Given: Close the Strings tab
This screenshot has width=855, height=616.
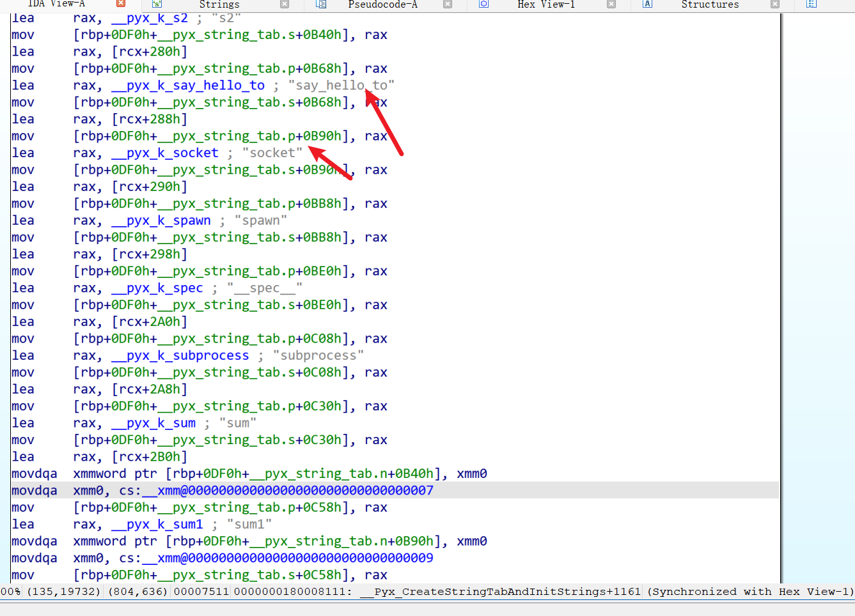Looking at the screenshot, I should click(285, 4).
